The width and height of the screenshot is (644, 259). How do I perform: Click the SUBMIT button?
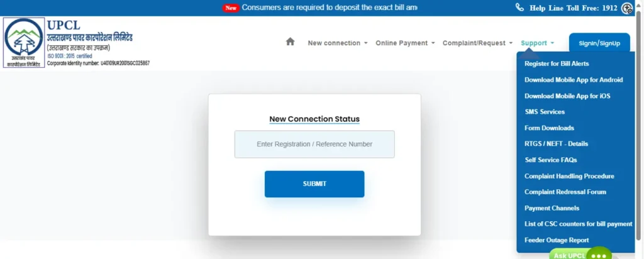click(314, 184)
